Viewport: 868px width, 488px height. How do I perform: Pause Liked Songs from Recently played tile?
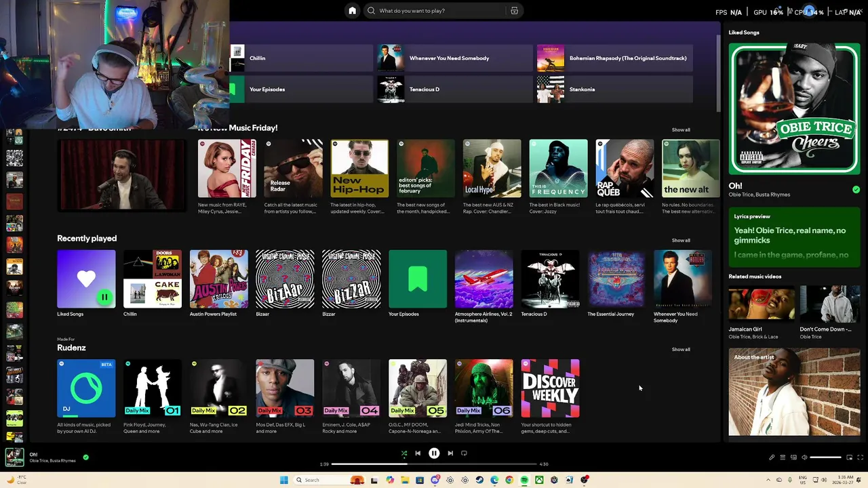(104, 297)
